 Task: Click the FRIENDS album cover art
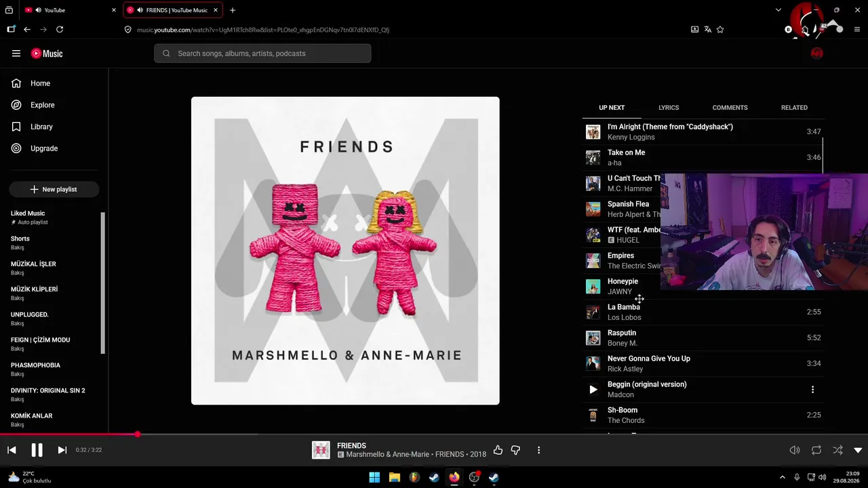(x=345, y=251)
